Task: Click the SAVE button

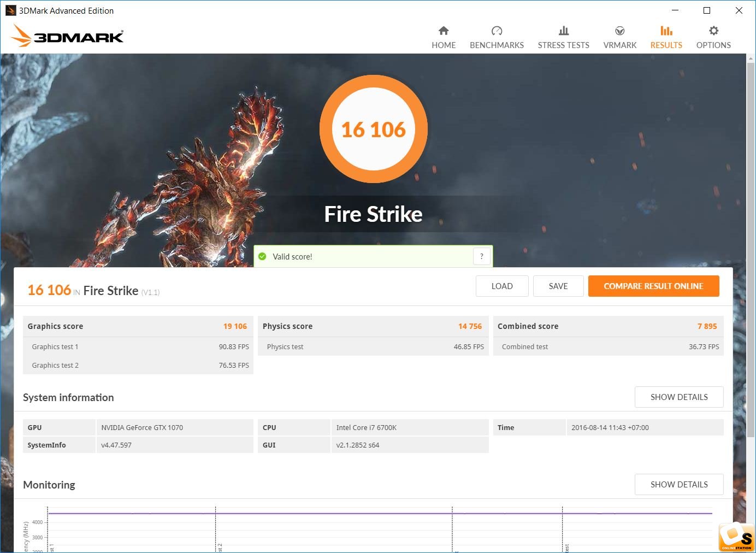Action: tap(558, 286)
